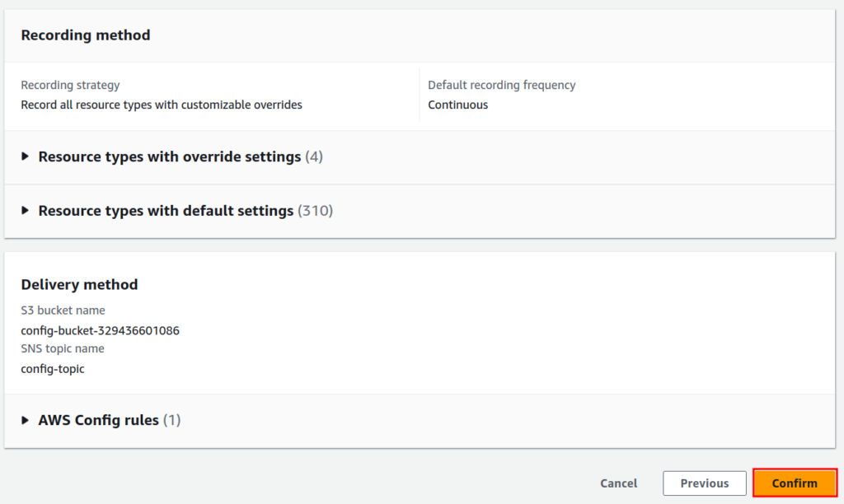Click the Default recording frequency label
Screen dimensions: 844x504
point(501,85)
